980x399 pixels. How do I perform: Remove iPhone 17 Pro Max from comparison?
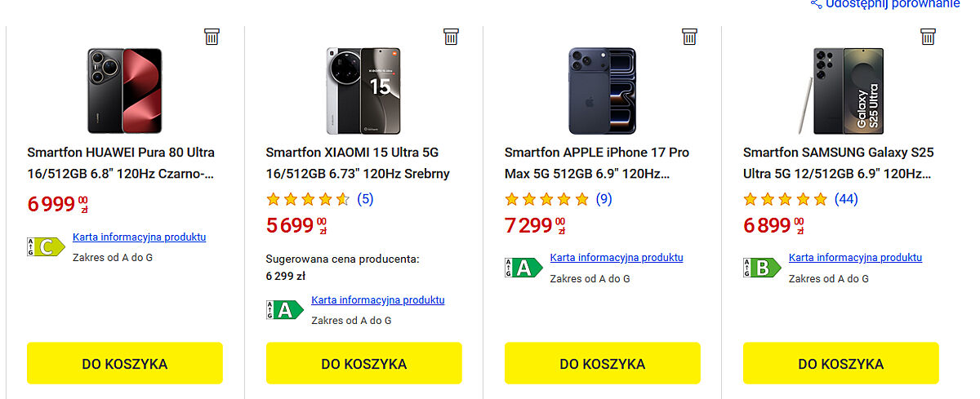pos(689,36)
